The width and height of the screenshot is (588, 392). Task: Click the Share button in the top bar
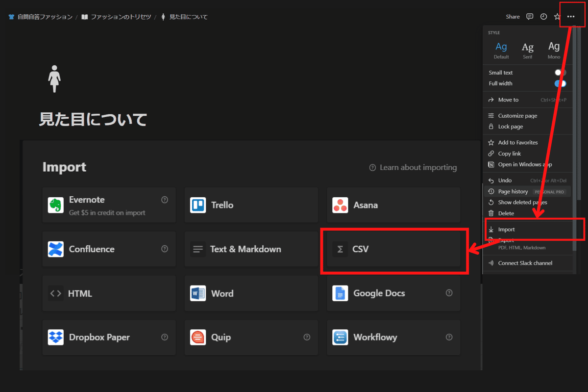tap(513, 17)
